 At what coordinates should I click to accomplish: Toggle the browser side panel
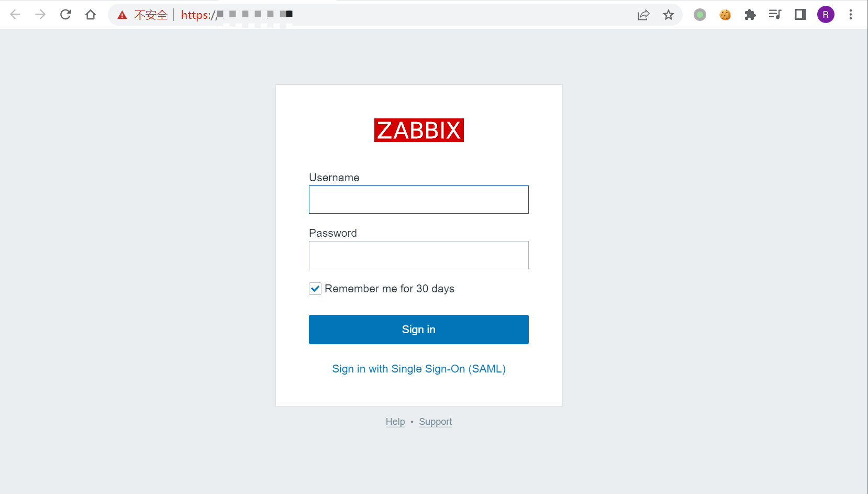coord(800,15)
